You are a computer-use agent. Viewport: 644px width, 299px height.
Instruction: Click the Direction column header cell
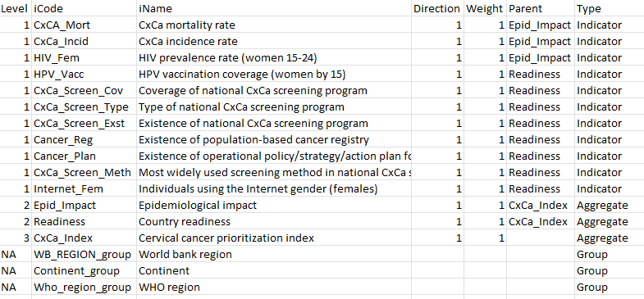click(438, 9)
